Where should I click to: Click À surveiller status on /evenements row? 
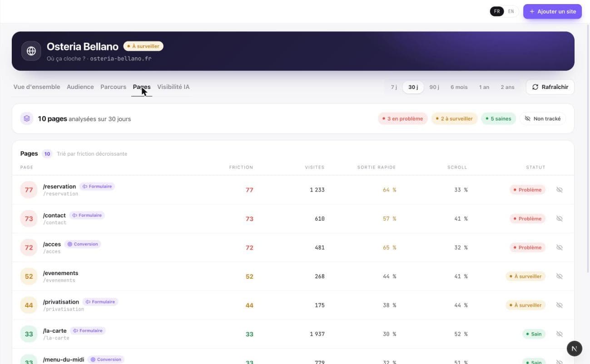526,276
